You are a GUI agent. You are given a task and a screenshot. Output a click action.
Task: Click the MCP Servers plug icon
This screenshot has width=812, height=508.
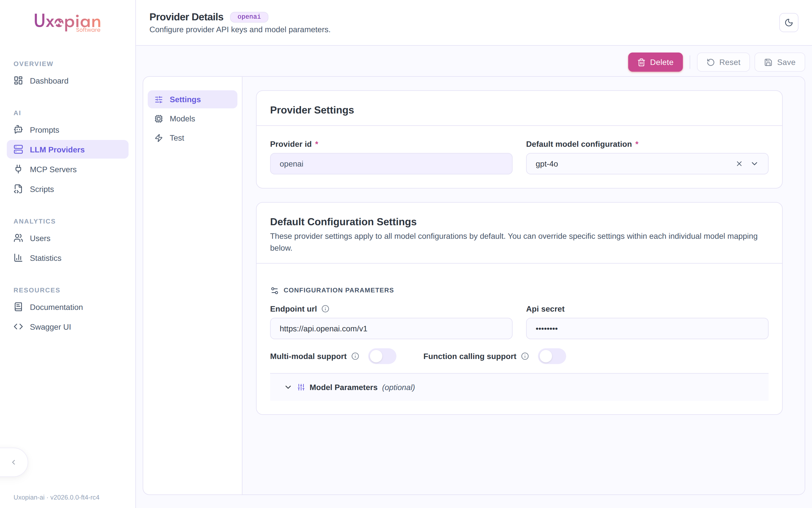coord(18,169)
